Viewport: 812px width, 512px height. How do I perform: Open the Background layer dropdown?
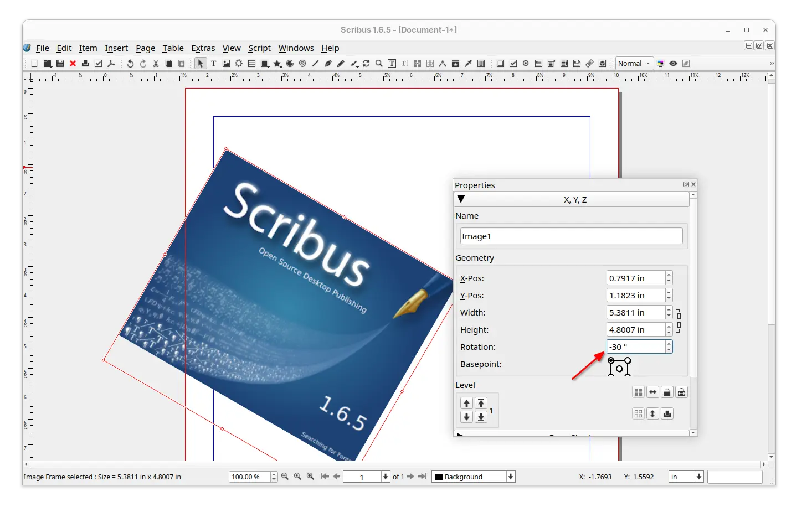tap(474, 477)
